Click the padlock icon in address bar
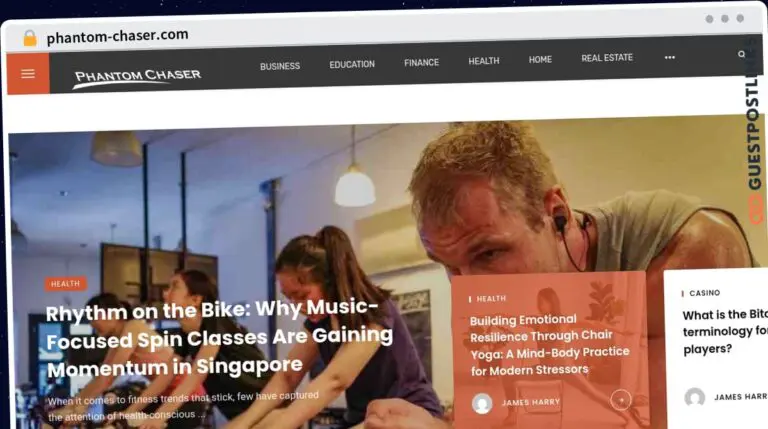 tap(30, 38)
